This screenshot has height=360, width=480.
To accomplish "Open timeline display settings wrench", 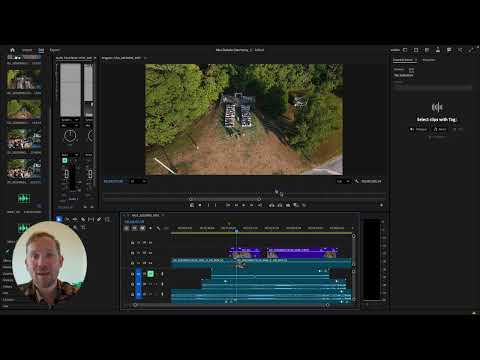I will pyautogui.click(x=158, y=228).
